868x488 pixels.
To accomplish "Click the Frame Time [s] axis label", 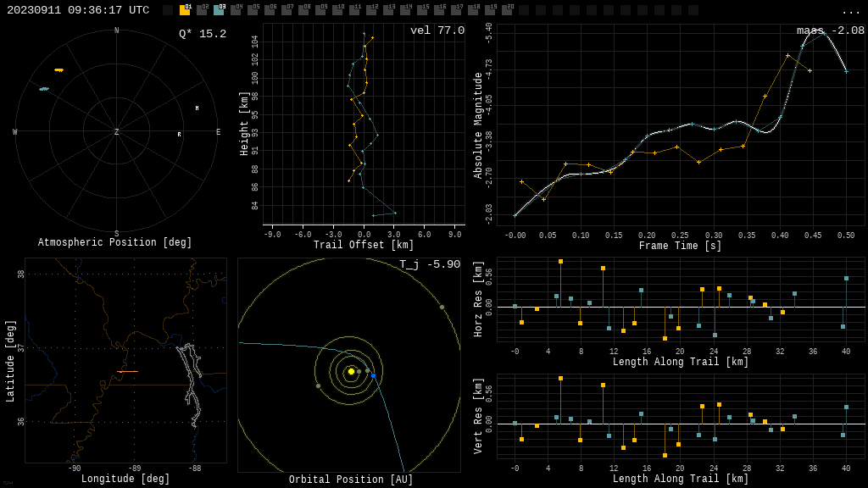I will [x=681, y=245].
